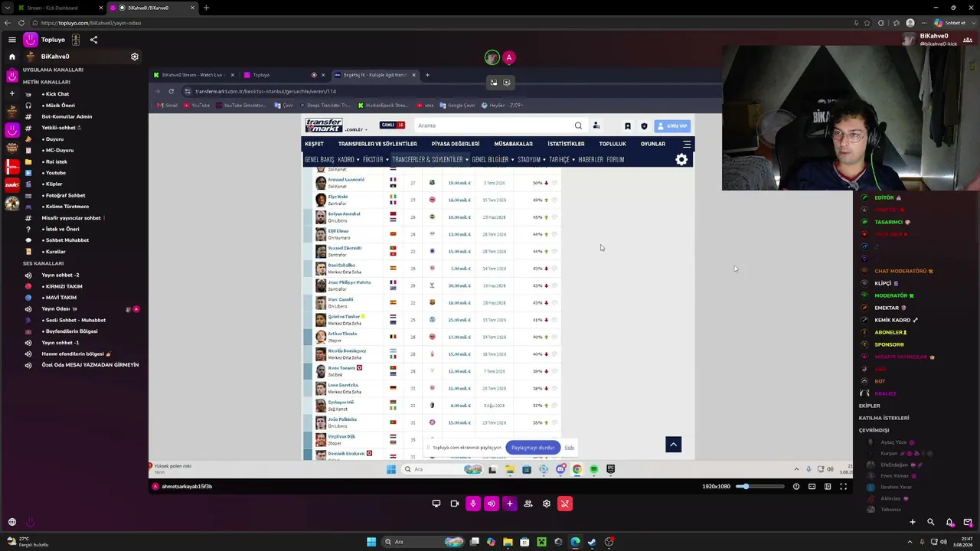Click Transfermarkt KEŞFET menu
Image resolution: width=980 pixels, height=551 pixels.
[x=314, y=144]
